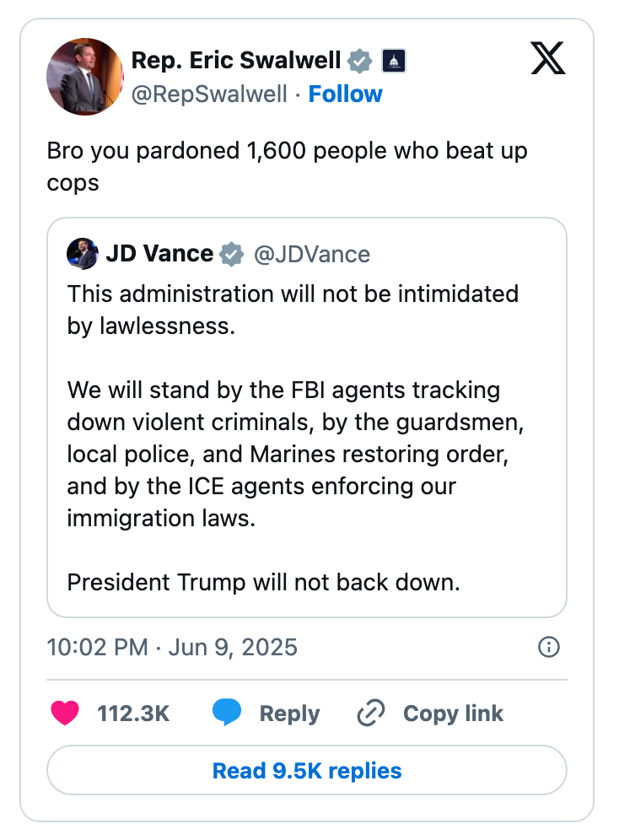619x840 pixels.
Task: Open JD Vance's profile via his name
Action: [x=160, y=253]
